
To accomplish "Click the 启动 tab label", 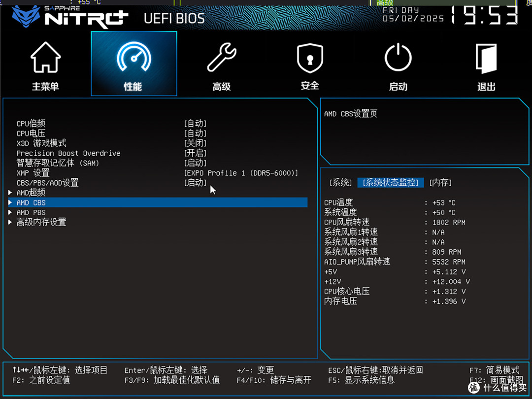I will [398, 87].
